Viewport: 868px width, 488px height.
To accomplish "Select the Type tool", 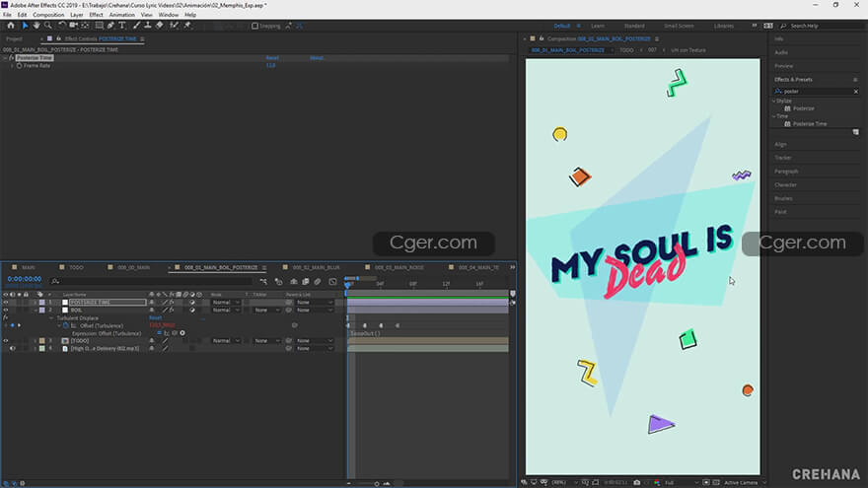I will [x=121, y=26].
